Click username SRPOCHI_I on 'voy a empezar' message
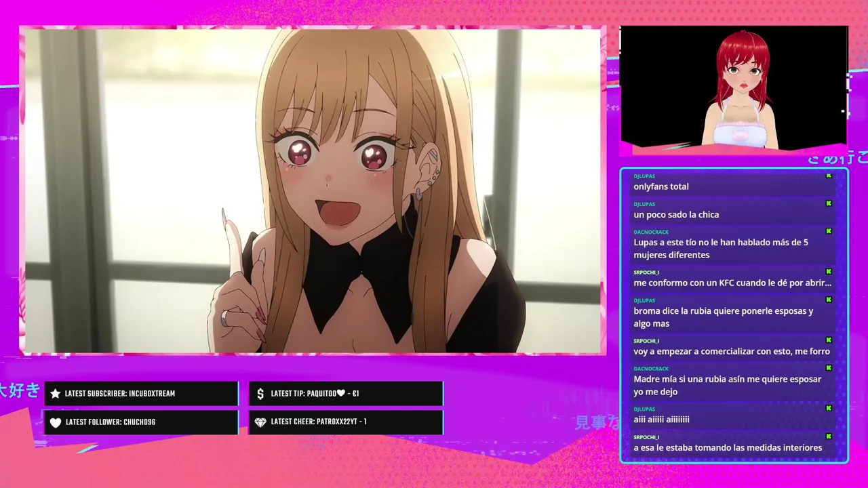 click(x=646, y=341)
